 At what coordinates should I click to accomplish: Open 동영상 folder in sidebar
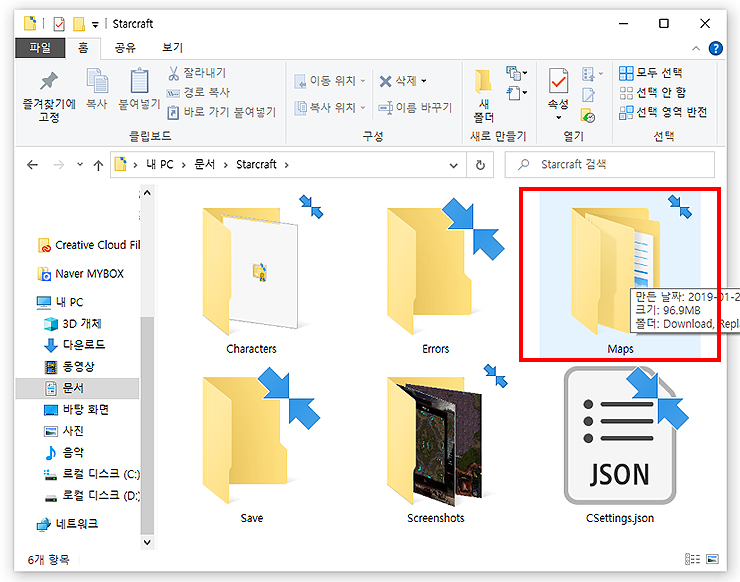point(69,367)
